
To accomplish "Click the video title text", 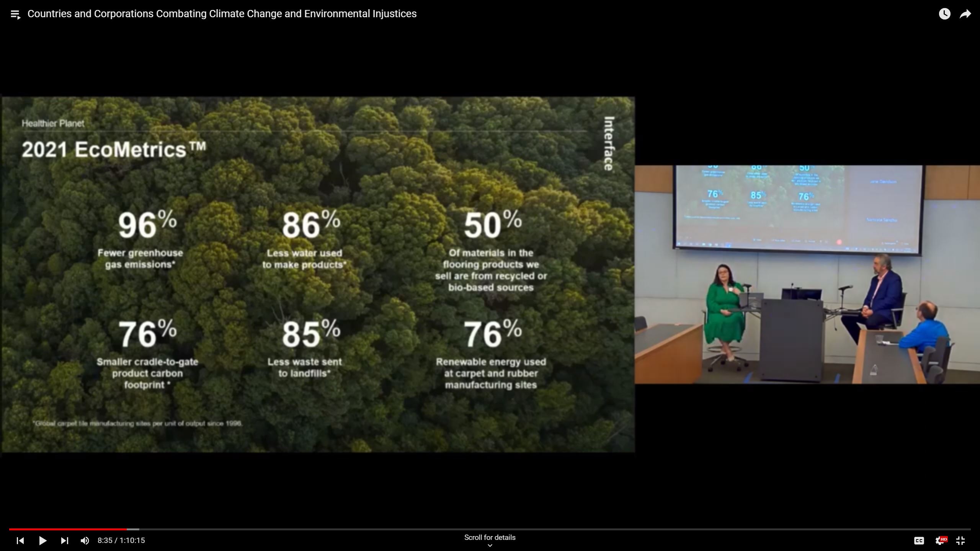I will (x=222, y=14).
